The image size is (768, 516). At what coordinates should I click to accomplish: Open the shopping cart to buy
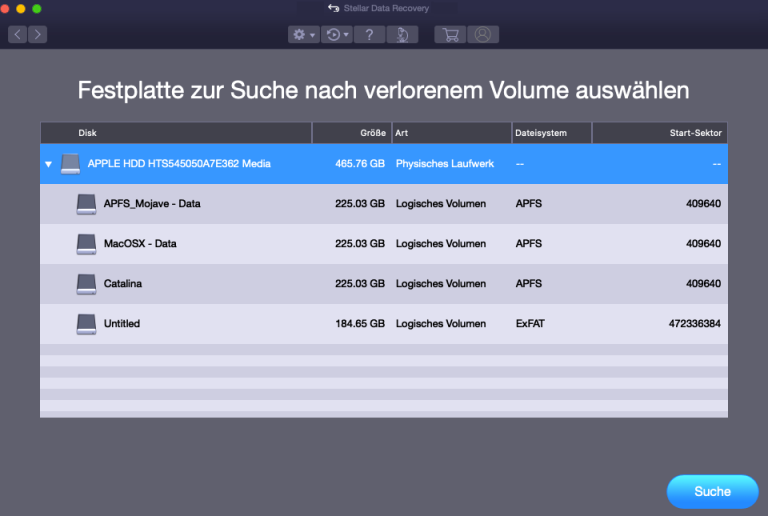[x=450, y=34]
